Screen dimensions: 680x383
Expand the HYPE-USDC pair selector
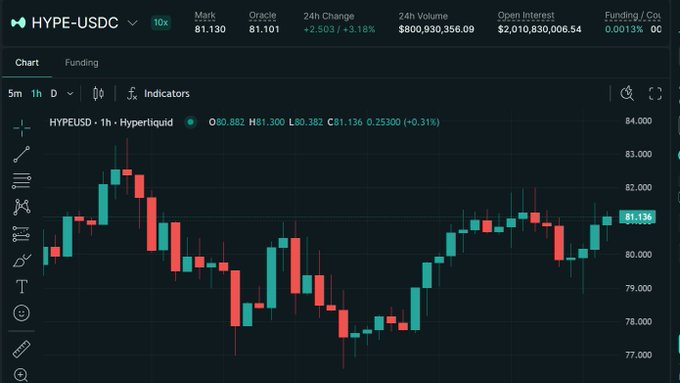[x=133, y=23]
